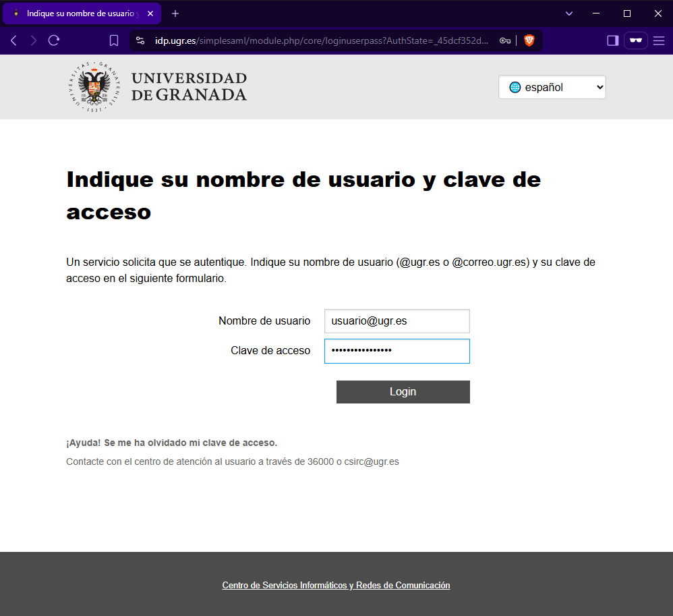This screenshot has height=616, width=673.
Task: Maximize the browser window
Action: coord(627,13)
